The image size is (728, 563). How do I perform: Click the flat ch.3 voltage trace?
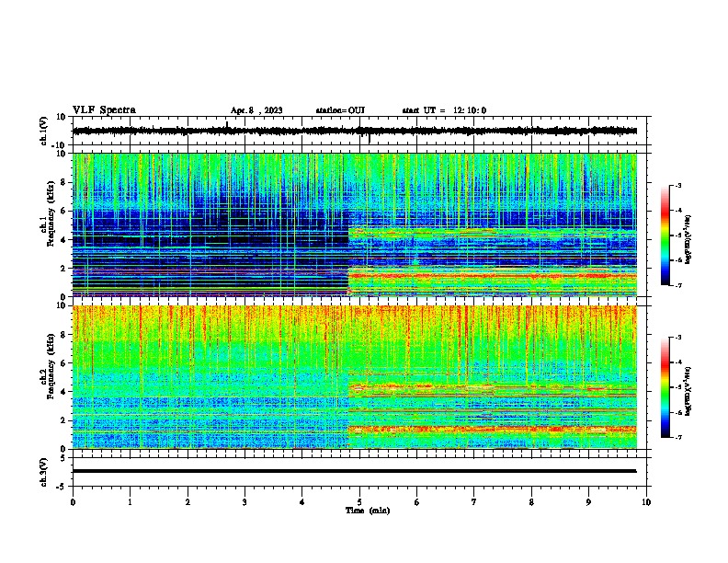coord(354,471)
